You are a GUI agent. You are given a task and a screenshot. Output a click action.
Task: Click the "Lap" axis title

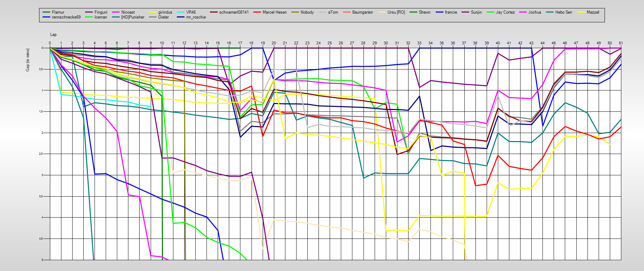pos(53,35)
